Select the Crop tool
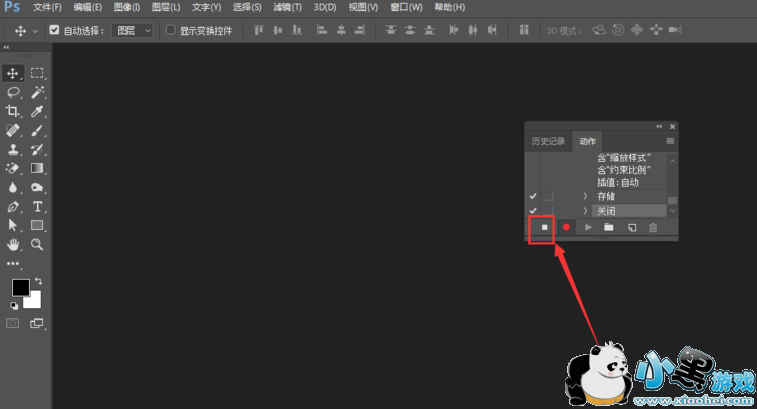Image resolution: width=757 pixels, height=409 pixels. point(13,111)
